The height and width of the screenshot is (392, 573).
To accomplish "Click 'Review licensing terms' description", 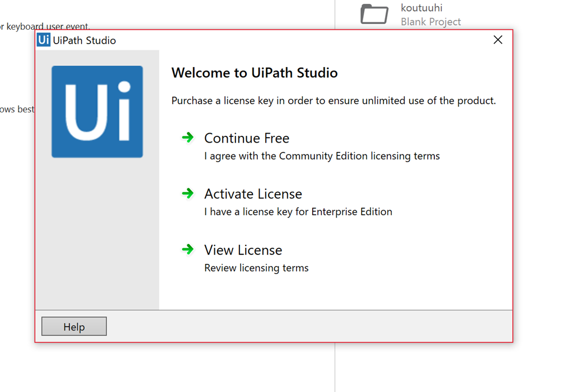I will 256,268.
